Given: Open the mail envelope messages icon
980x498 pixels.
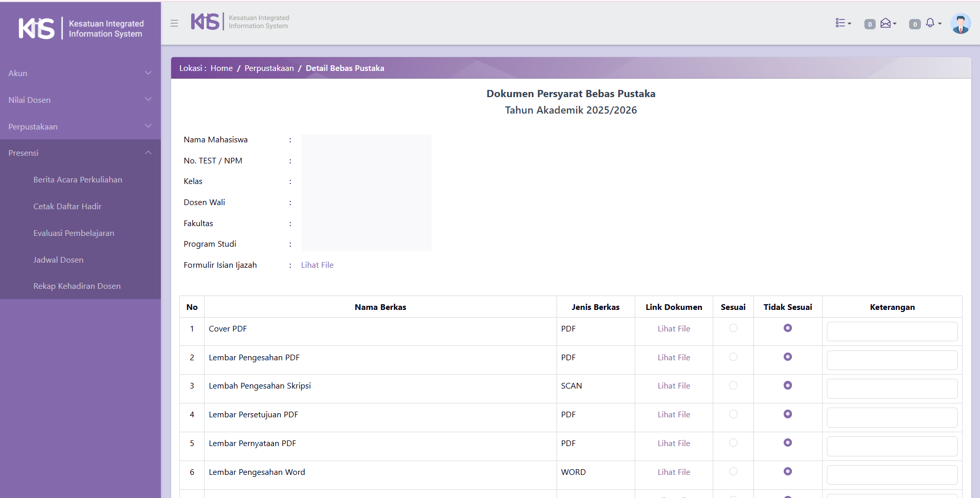Looking at the screenshot, I should pyautogui.click(x=886, y=23).
